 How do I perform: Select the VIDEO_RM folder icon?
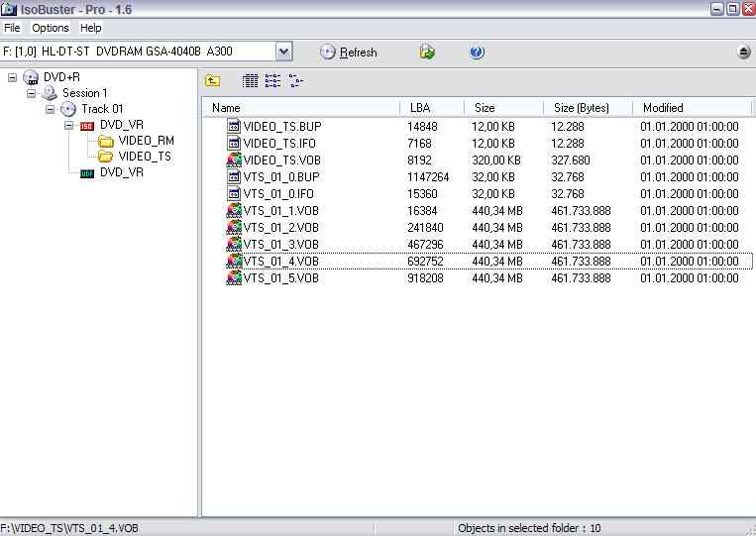(106, 142)
